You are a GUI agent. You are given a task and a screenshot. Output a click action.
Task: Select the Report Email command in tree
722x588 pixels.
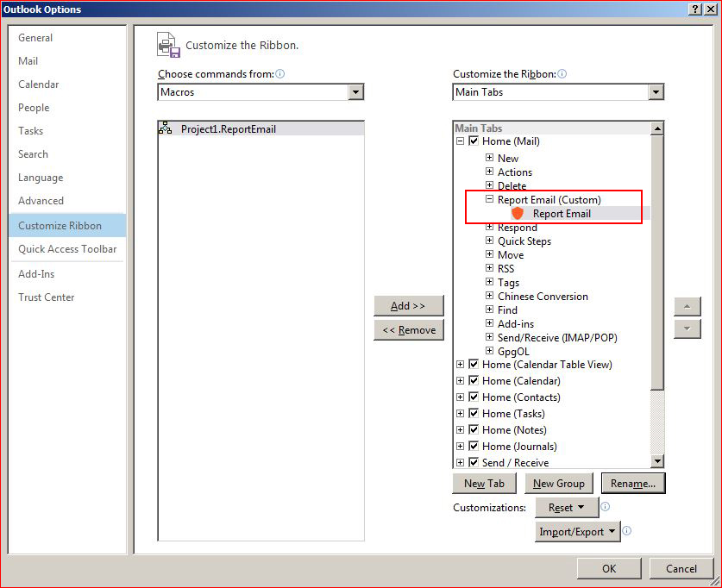(x=562, y=214)
